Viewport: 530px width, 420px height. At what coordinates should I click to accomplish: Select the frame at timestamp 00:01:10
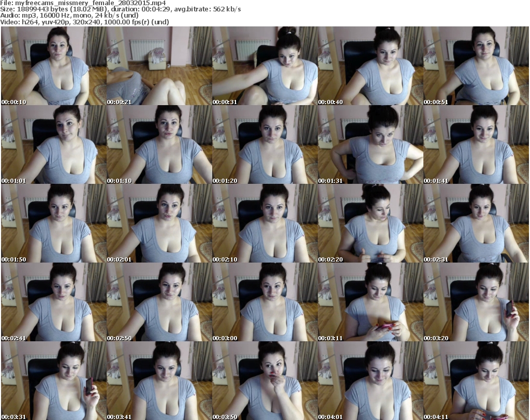159,144
